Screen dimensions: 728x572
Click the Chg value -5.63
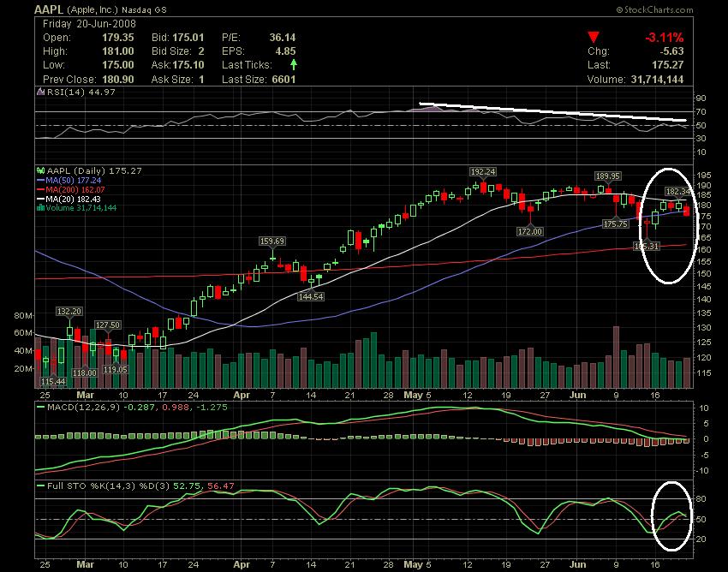[671, 51]
